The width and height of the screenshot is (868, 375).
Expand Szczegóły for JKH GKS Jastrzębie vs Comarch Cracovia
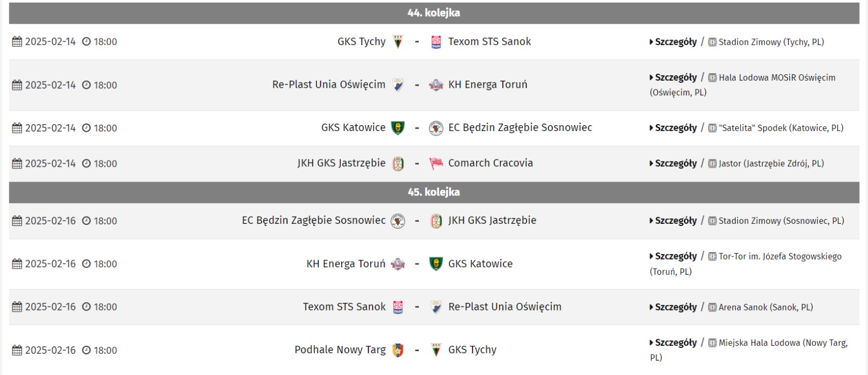coord(673,163)
